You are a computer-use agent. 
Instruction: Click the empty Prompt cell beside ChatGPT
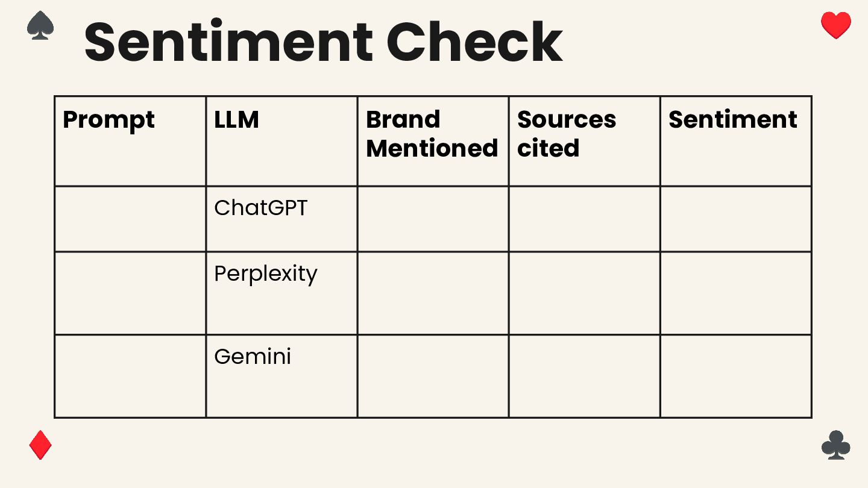[130, 219]
